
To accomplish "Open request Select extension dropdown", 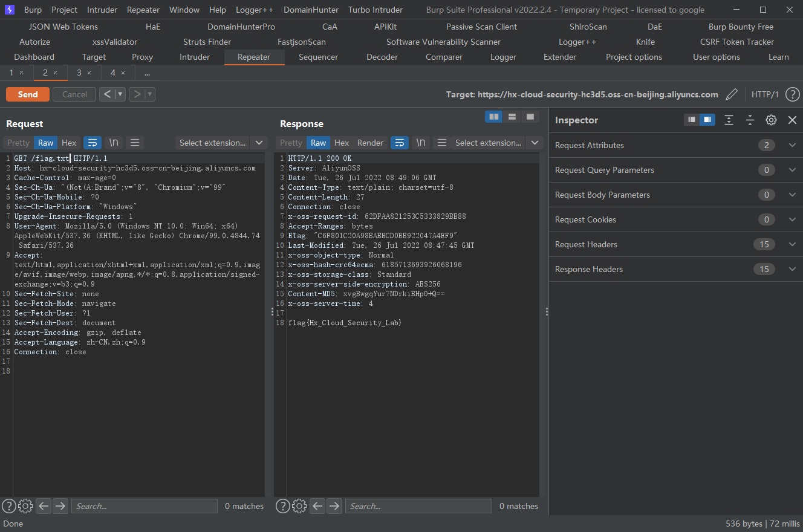I will (x=221, y=143).
